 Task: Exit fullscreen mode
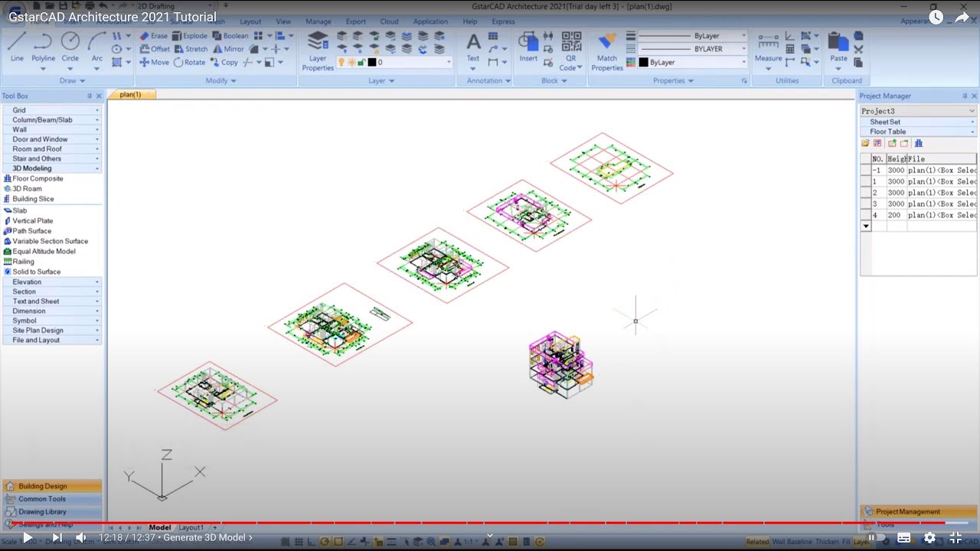[955, 537]
